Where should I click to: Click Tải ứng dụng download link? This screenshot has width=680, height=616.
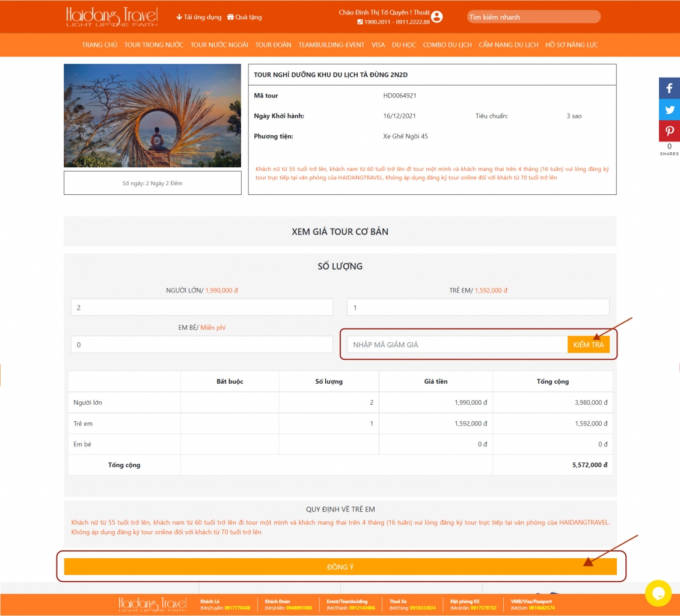click(x=198, y=17)
